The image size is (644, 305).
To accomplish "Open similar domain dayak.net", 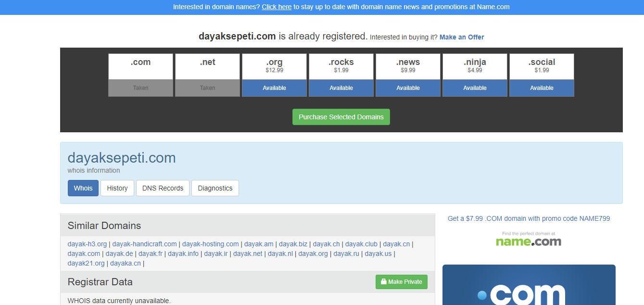I will coord(248,254).
